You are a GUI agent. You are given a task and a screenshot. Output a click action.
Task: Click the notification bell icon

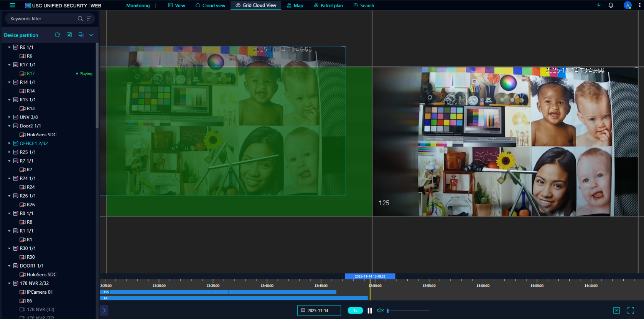click(611, 5)
